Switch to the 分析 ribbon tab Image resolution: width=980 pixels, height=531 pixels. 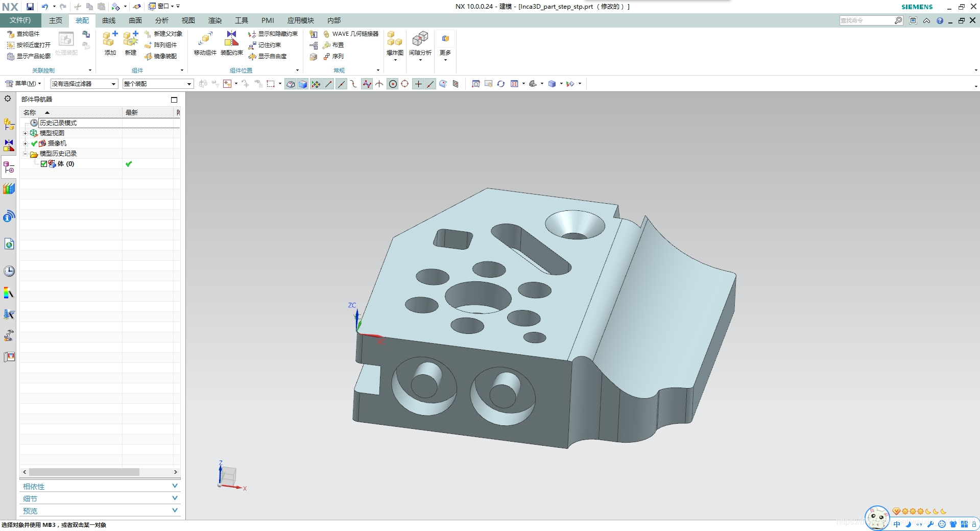[162, 20]
